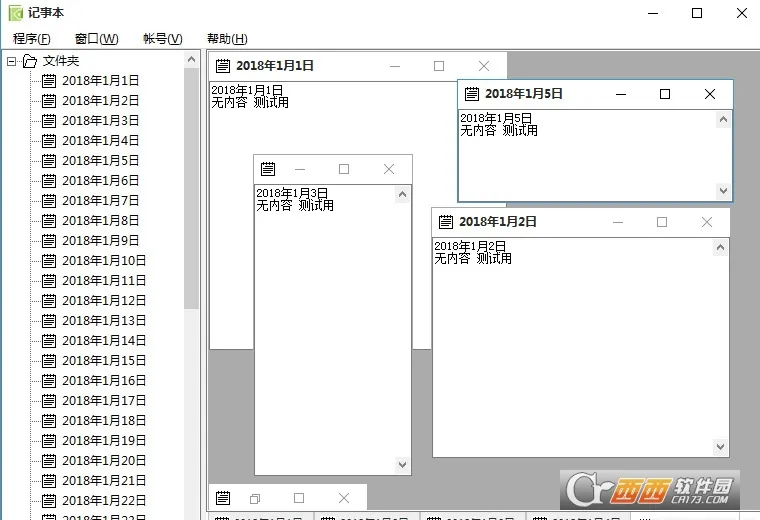Open the 帐号(V) menu
760x520 pixels.
(163, 39)
